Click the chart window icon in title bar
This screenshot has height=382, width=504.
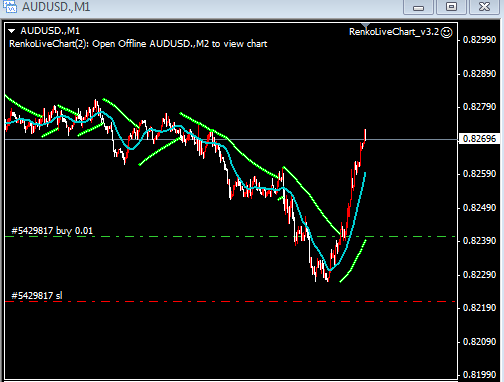point(9,6)
